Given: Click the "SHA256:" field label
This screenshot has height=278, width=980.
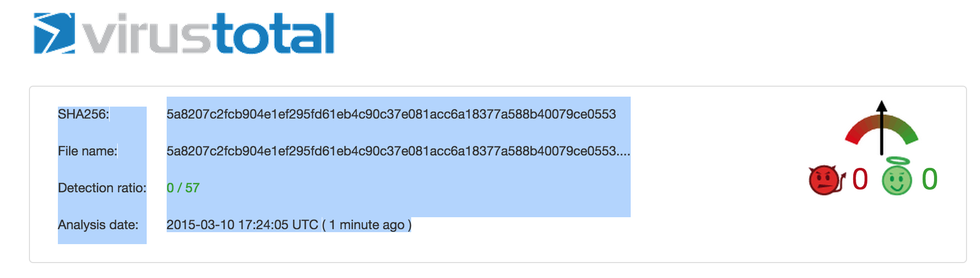Looking at the screenshot, I should pos(83,114).
